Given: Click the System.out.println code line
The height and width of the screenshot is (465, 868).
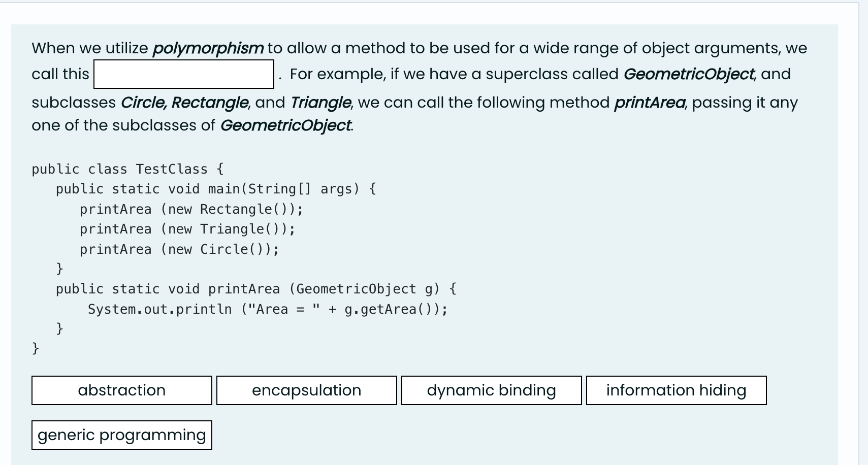Looking at the screenshot, I should pyautogui.click(x=268, y=309).
